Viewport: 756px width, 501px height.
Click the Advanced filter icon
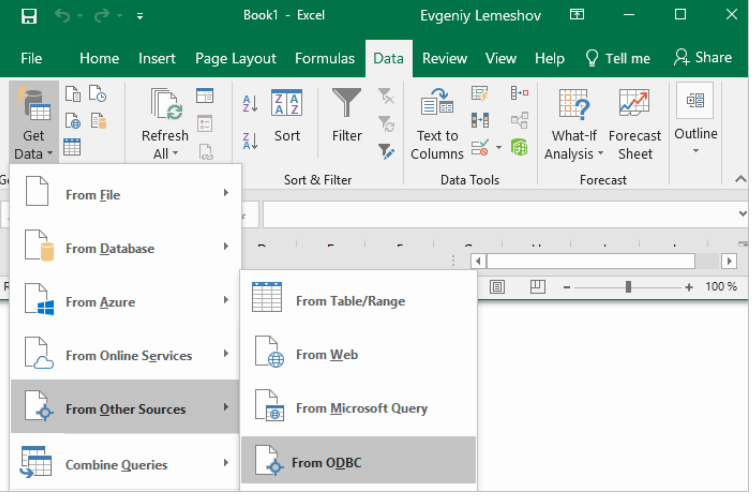[386, 151]
